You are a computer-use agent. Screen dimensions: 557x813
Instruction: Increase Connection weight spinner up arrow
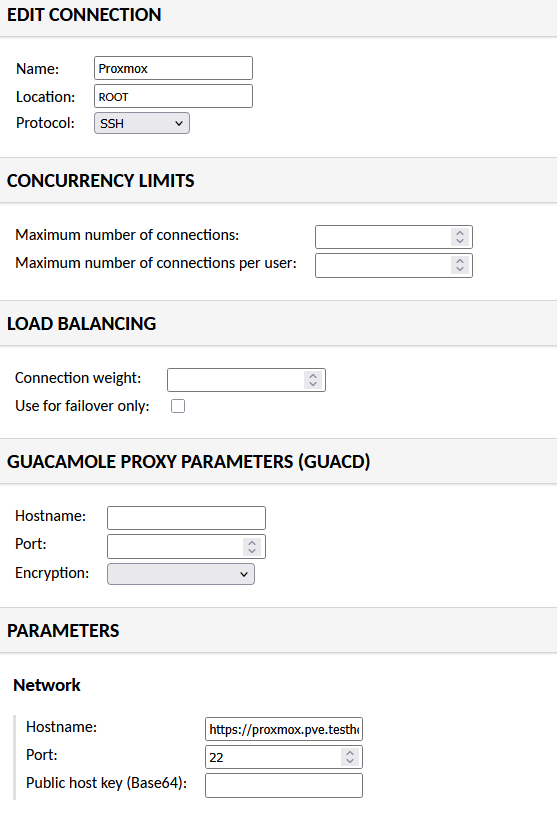click(313, 376)
